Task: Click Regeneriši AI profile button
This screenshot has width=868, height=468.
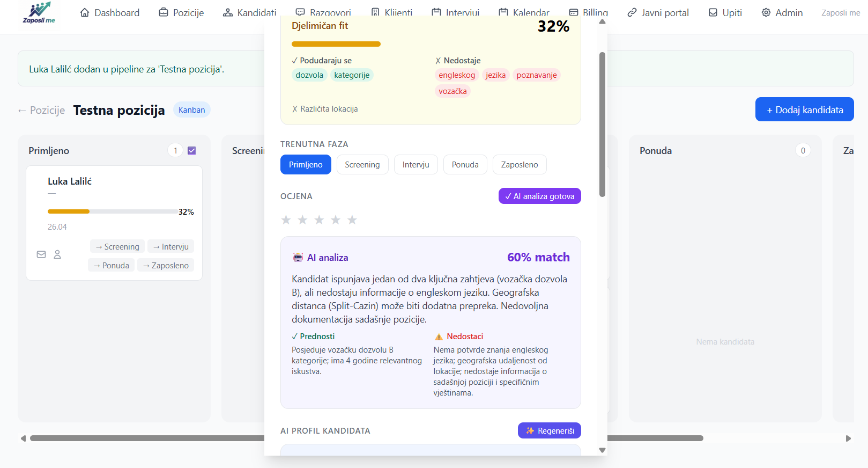Action: point(550,431)
